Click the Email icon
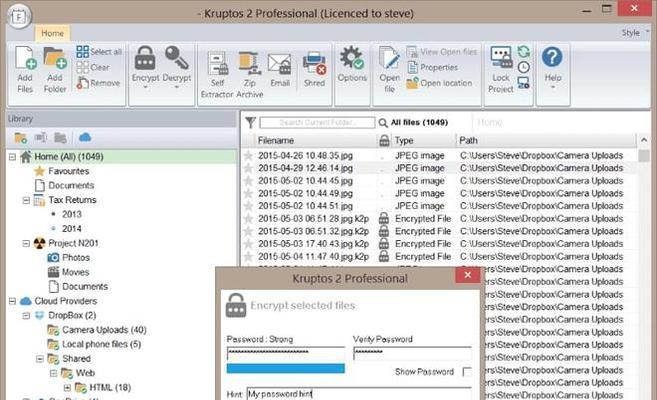This screenshot has height=400, width=657. pos(279,64)
